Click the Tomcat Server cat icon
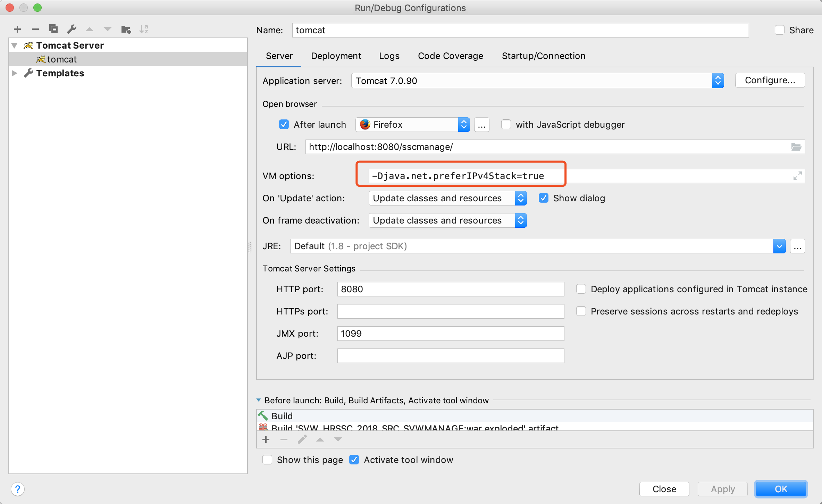This screenshot has height=504, width=822. (28, 45)
